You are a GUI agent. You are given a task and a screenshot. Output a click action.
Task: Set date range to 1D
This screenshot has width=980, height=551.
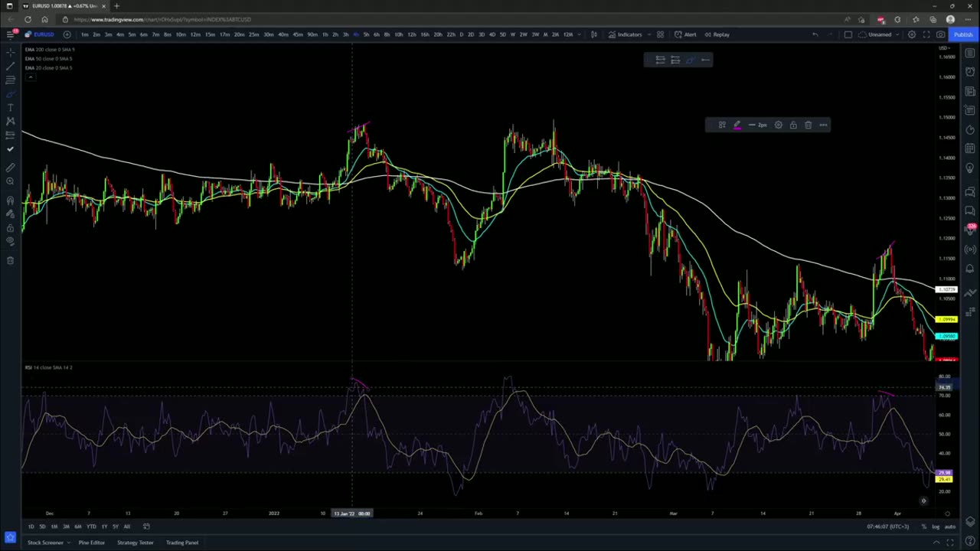click(x=31, y=527)
